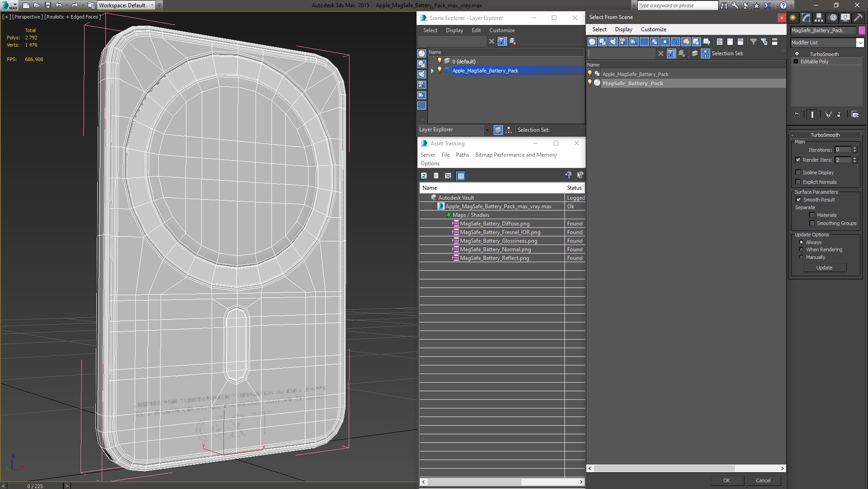Create a new scene via New icon
The height and width of the screenshot is (489, 868).
point(26,5)
